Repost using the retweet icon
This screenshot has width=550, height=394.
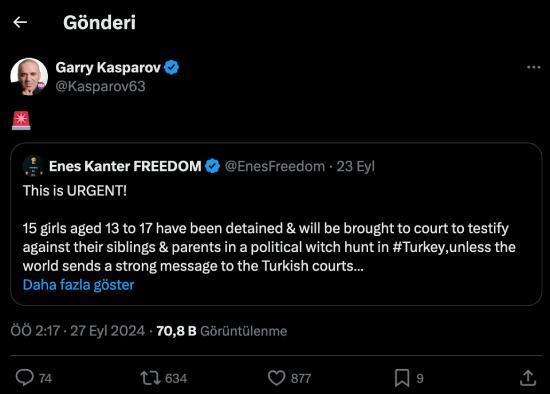pos(150,378)
